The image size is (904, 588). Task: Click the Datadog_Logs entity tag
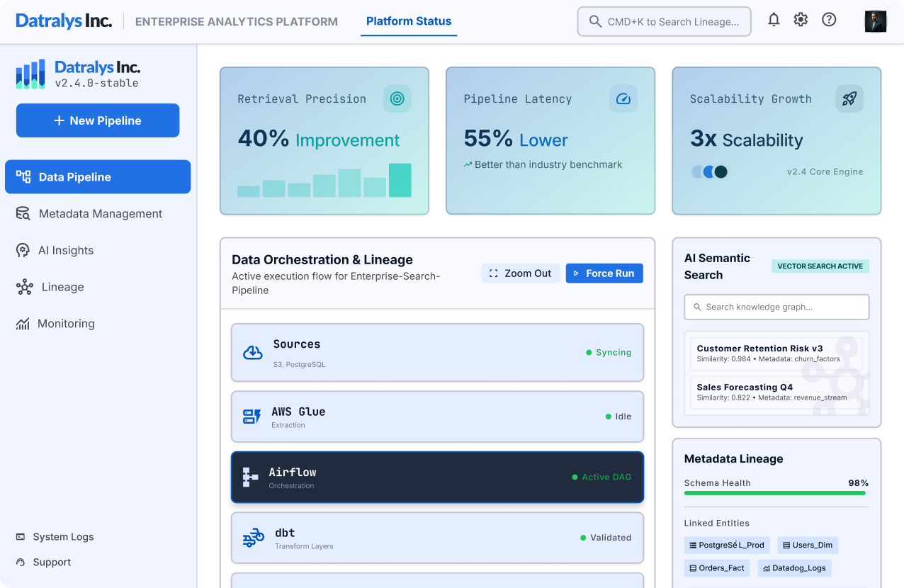pyautogui.click(x=794, y=567)
